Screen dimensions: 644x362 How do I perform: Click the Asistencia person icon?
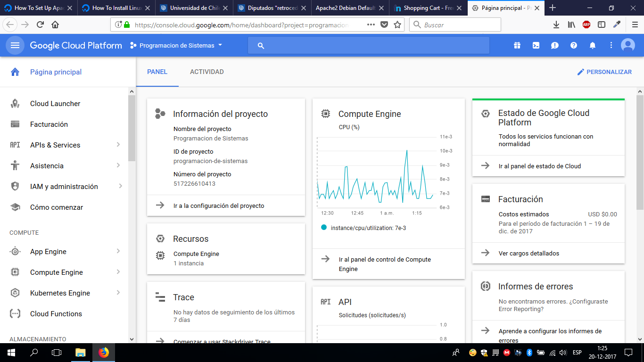tap(15, 166)
